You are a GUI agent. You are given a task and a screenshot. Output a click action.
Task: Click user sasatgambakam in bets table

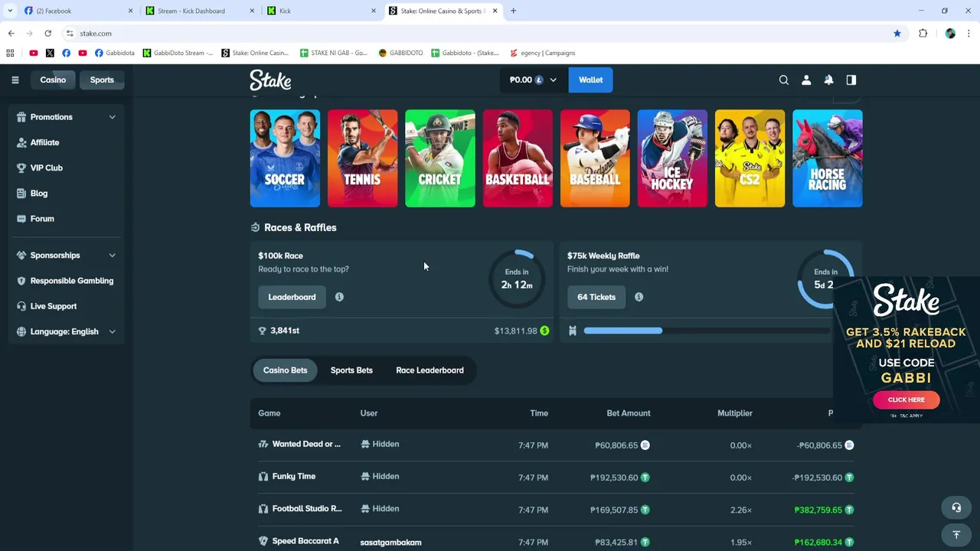(x=390, y=542)
